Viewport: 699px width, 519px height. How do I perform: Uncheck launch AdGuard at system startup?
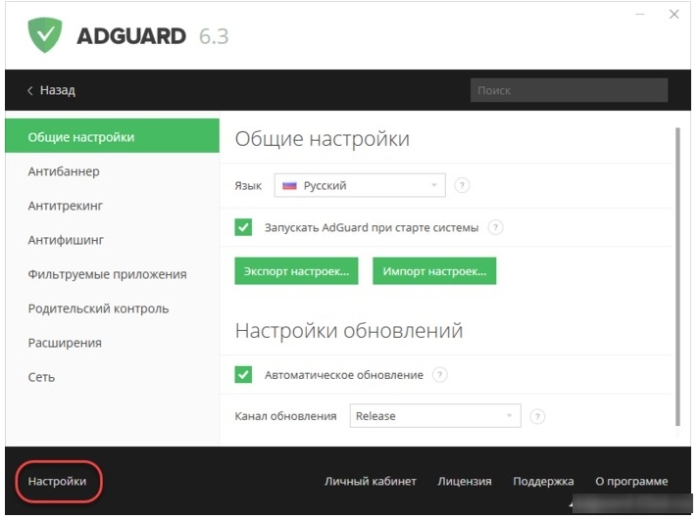[243, 227]
